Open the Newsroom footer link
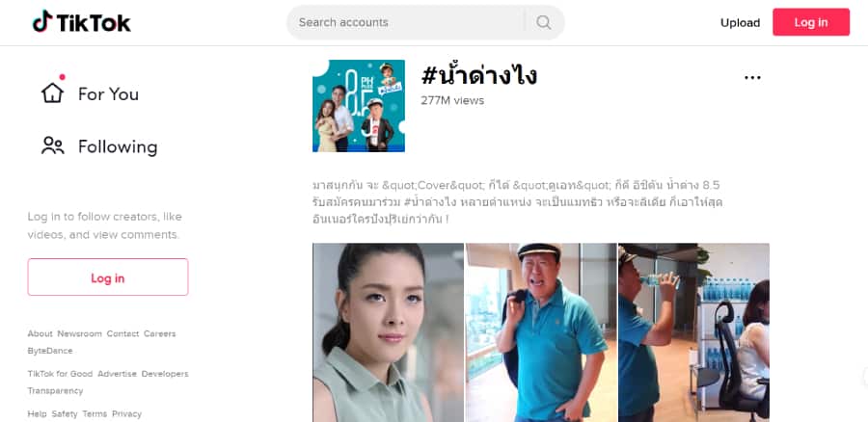The width and height of the screenshot is (868, 422). coord(80,333)
